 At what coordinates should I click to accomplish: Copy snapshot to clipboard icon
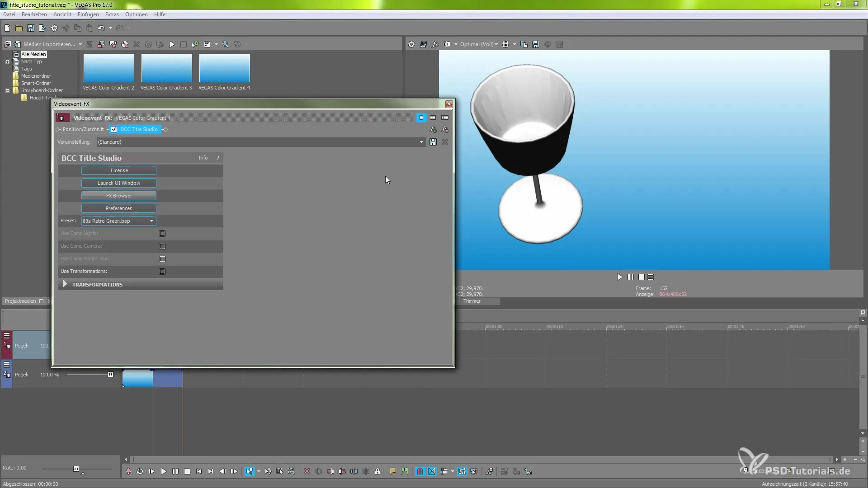(524, 44)
